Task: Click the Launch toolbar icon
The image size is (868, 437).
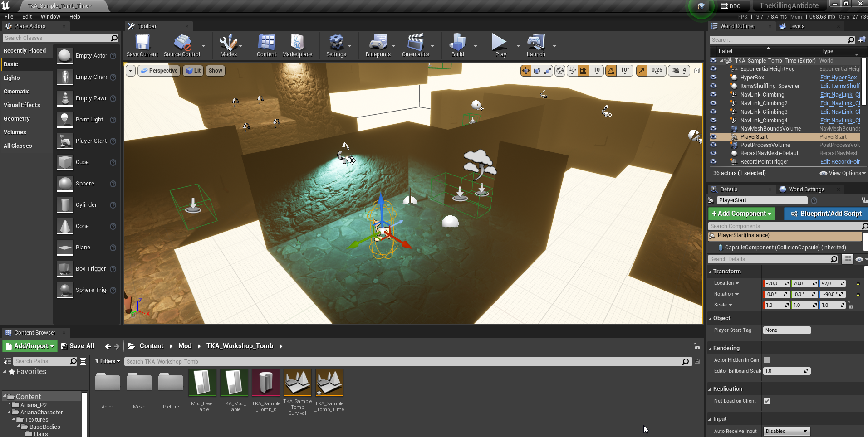Action: (x=536, y=45)
